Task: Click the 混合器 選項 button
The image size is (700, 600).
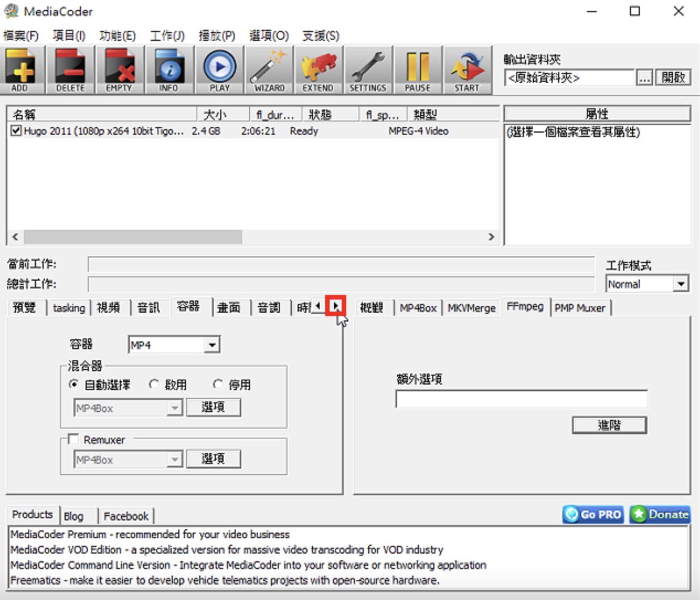Action: pos(213,408)
